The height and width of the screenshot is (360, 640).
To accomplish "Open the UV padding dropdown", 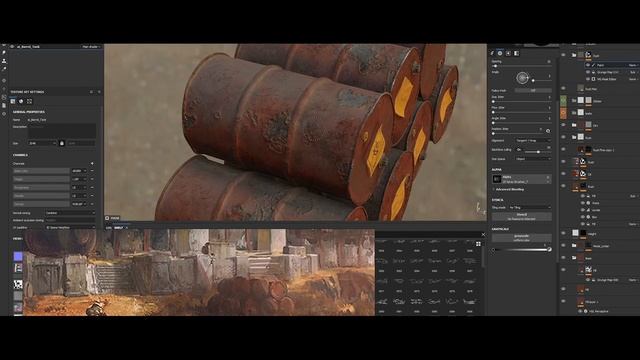I will click(70, 227).
